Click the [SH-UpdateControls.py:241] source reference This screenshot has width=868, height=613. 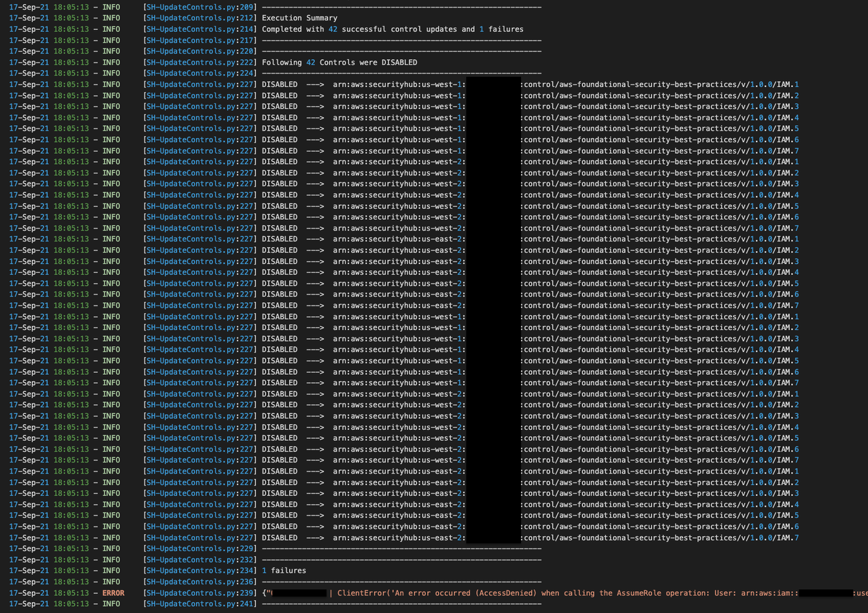tap(200, 604)
